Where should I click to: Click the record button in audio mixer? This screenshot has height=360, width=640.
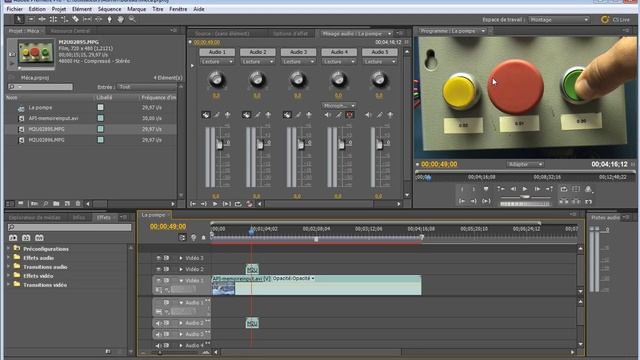[x=249, y=204]
